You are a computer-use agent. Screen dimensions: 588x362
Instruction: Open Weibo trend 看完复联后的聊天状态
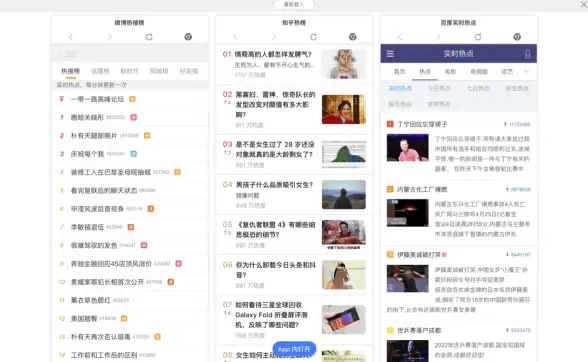pos(104,191)
